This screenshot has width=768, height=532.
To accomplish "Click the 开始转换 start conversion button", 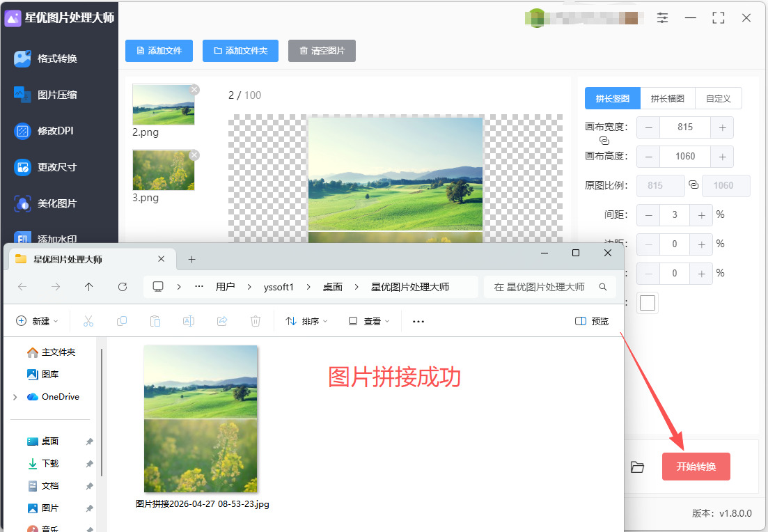I will (696, 467).
